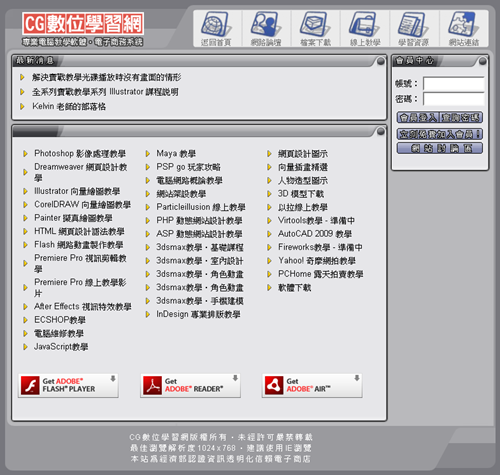Screen dimensions: 500x475
Task: Open Flash 網路動畫製作教學 link
Action: click(x=79, y=244)
